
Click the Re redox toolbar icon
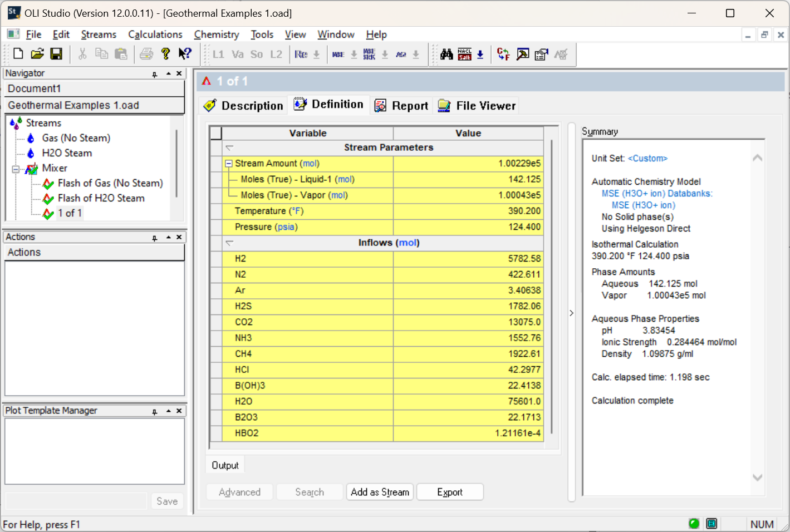click(301, 54)
